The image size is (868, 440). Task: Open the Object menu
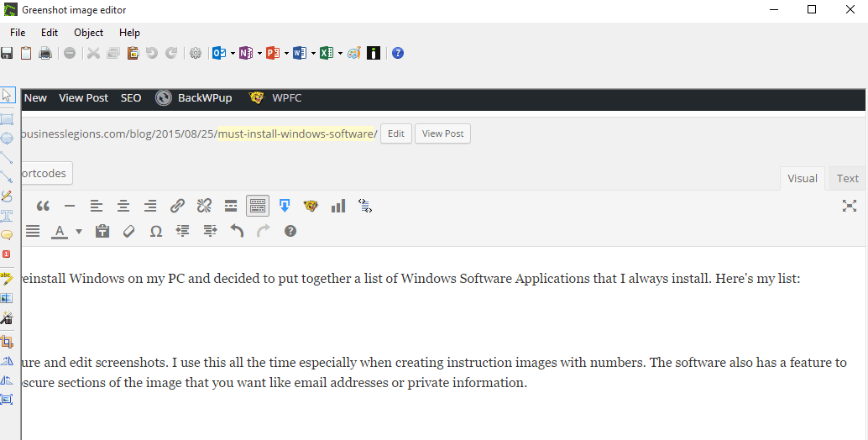coord(88,33)
